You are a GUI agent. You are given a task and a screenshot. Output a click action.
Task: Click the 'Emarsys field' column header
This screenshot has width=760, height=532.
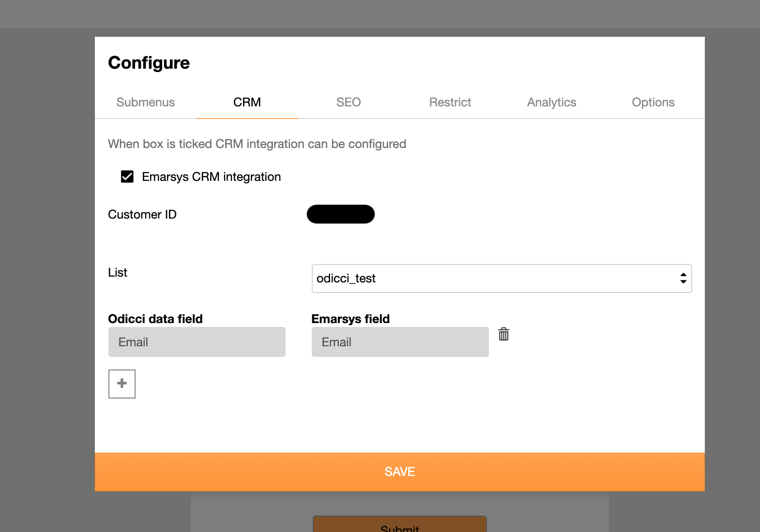click(350, 319)
